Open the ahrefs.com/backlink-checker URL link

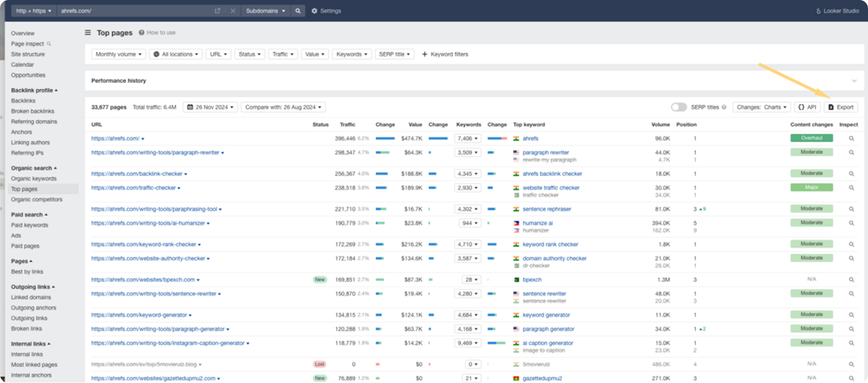(137, 174)
